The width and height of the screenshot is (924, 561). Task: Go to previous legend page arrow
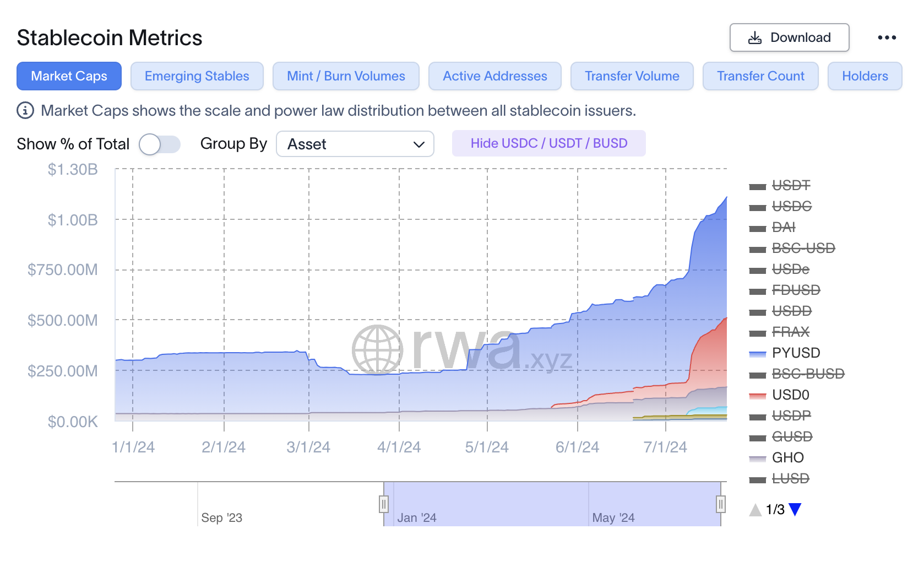click(x=755, y=510)
